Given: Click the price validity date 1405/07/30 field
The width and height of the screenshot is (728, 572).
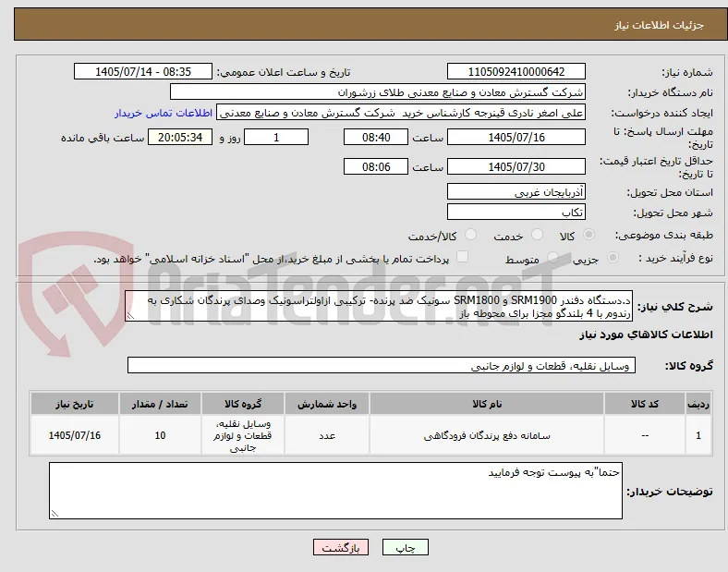Looking at the screenshot, I should tap(516, 166).
